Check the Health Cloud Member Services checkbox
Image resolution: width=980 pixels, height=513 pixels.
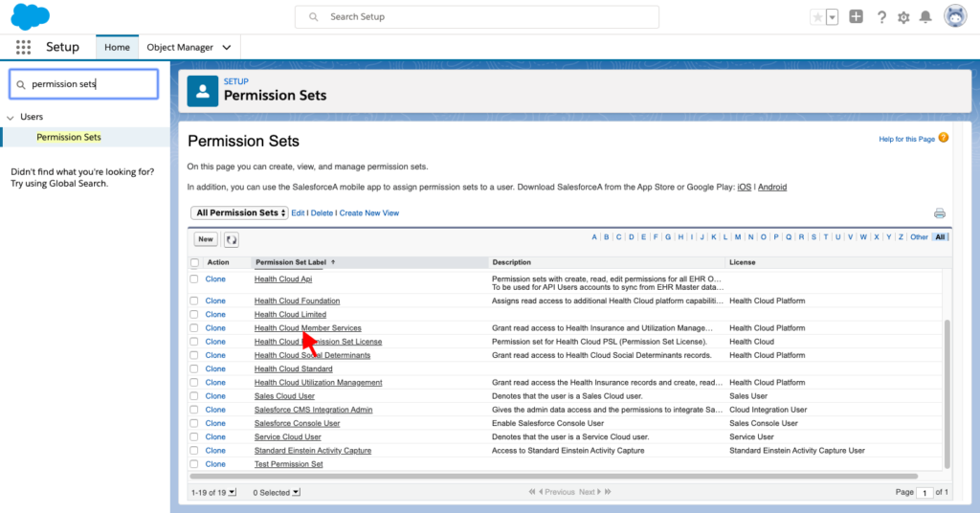tap(193, 328)
